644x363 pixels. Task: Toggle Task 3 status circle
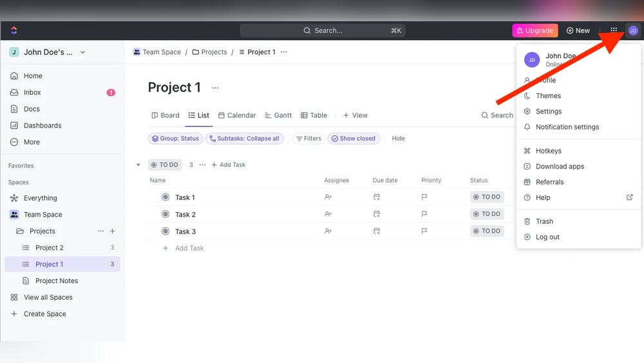pos(166,231)
